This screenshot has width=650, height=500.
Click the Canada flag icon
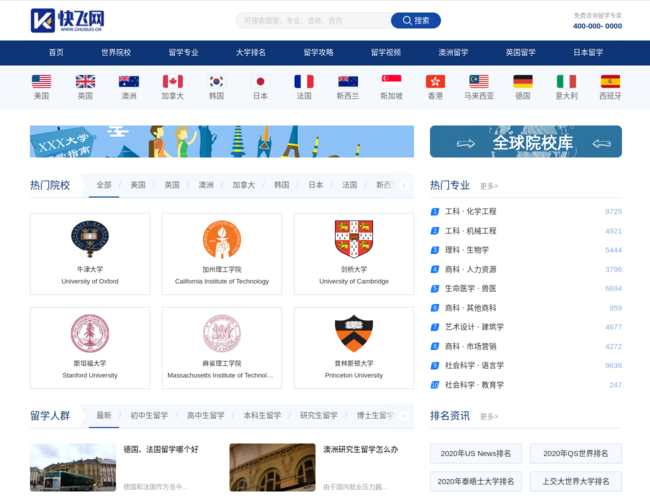click(x=172, y=82)
